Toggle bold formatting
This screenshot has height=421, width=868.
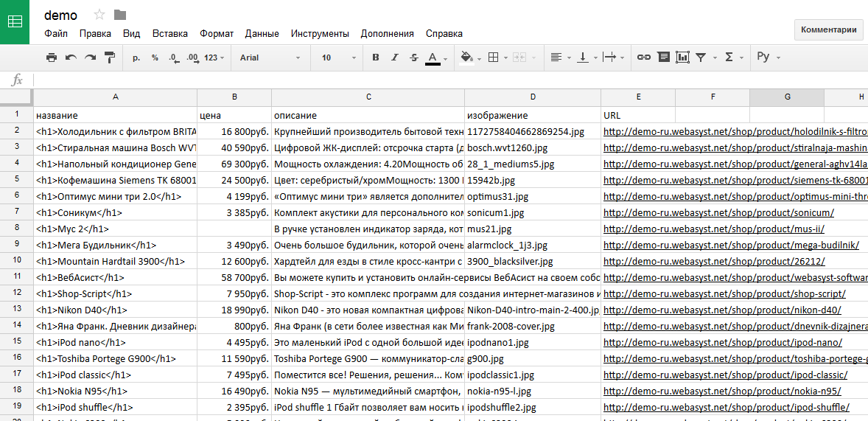pos(376,58)
